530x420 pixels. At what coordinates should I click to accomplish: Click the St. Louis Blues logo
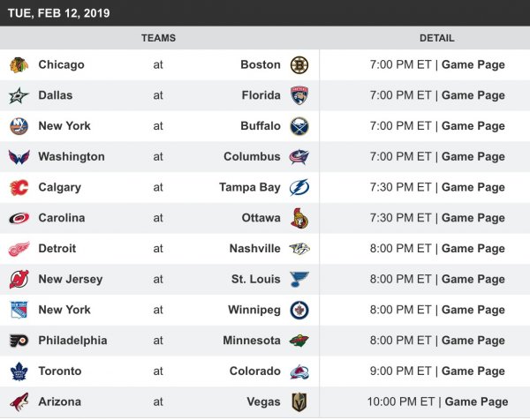[299, 280]
